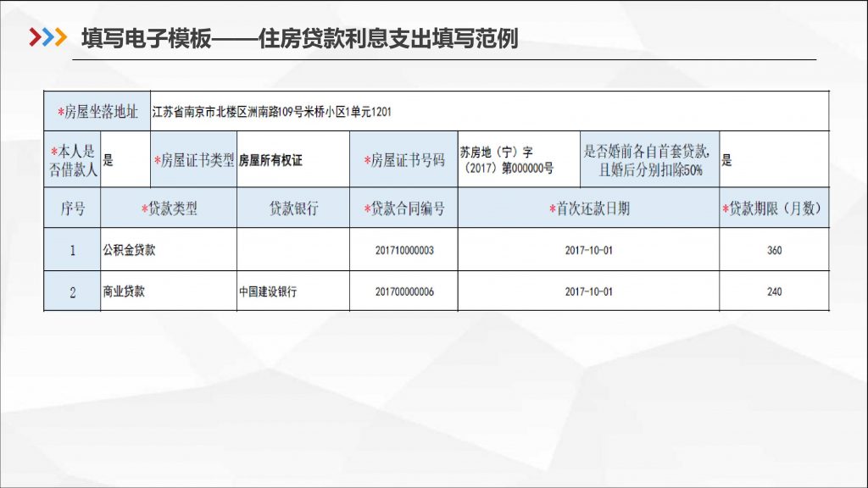Select the 贷款期限（月数）column header
The width and height of the screenshot is (868, 488).
click(774, 208)
